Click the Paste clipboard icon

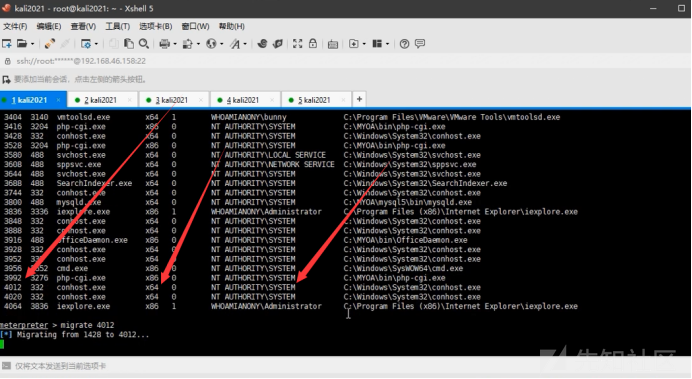coord(128,44)
